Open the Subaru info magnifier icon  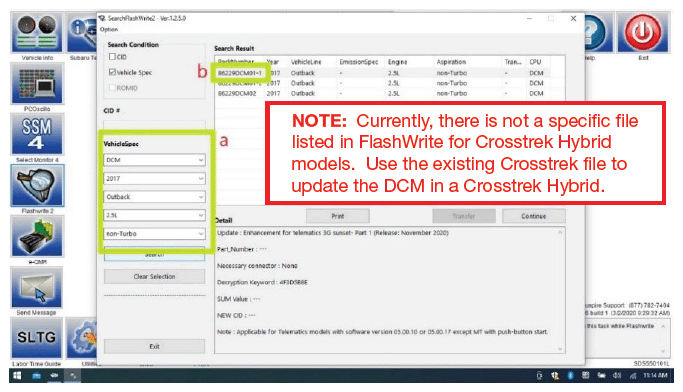click(82, 33)
